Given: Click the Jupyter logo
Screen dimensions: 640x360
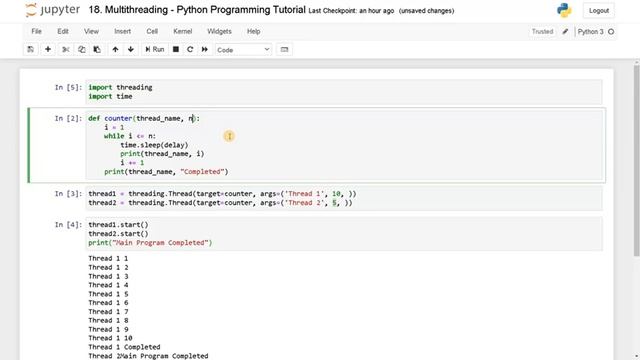Looking at the screenshot, I should (x=52, y=10).
